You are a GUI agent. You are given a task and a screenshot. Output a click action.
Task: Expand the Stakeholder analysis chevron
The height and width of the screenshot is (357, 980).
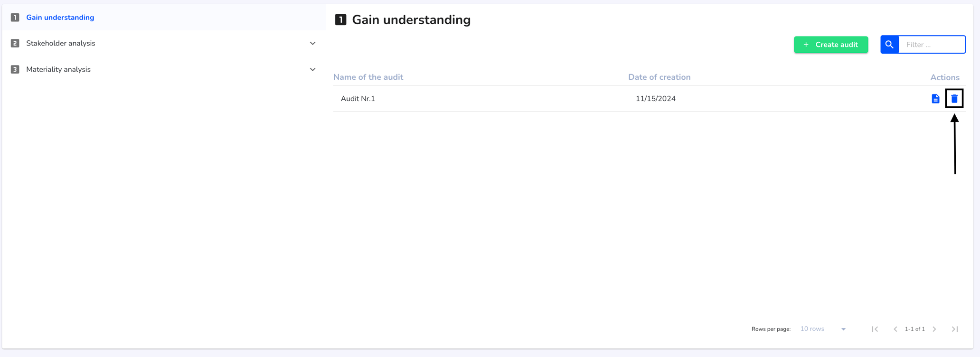click(312, 43)
